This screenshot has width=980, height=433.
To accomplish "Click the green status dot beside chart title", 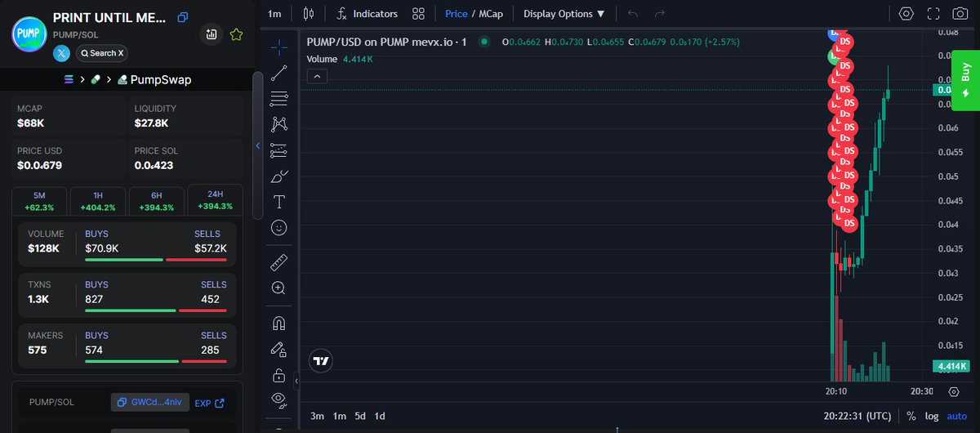I will click(x=484, y=41).
